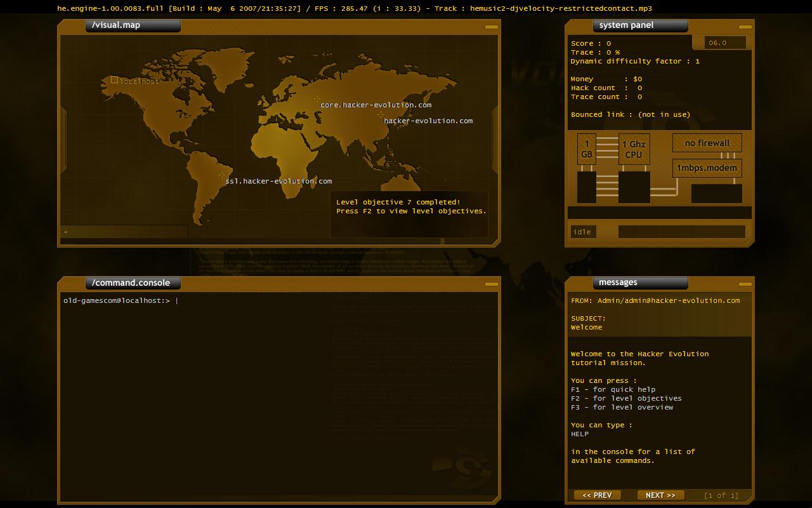
Task: Click the no firewall hardware slot
Action: tap(707, 143)
